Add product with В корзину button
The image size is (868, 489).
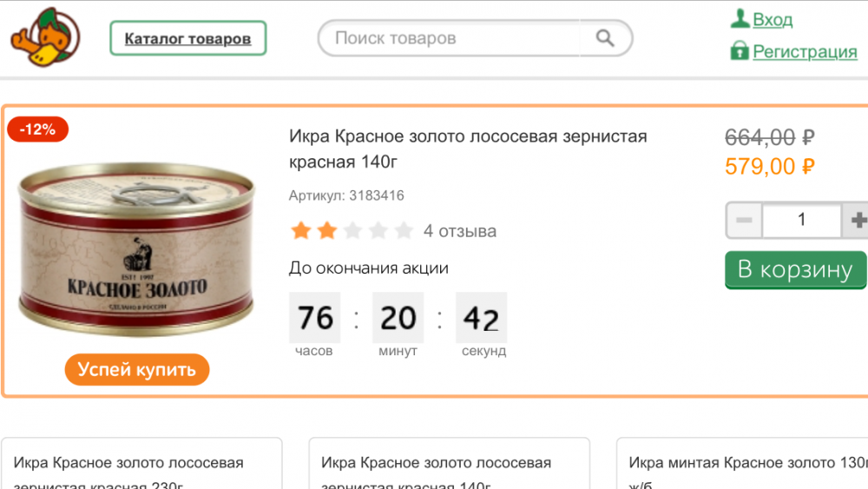click(x=795, y=270)
